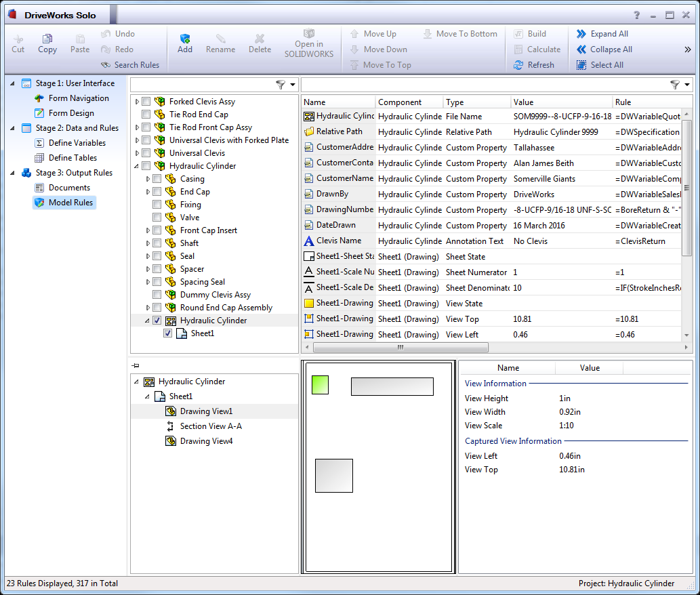Click the tree filter funnel icon

(x=281, y=84)
